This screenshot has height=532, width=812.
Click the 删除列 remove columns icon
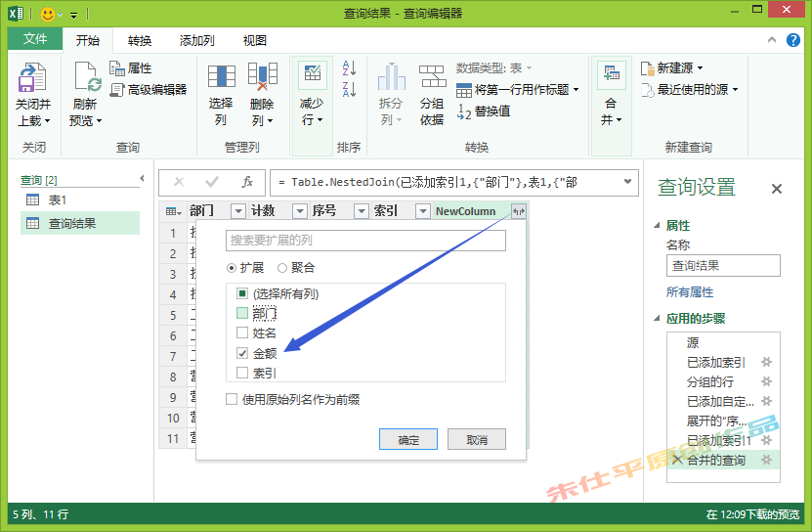tap(262, 76)
